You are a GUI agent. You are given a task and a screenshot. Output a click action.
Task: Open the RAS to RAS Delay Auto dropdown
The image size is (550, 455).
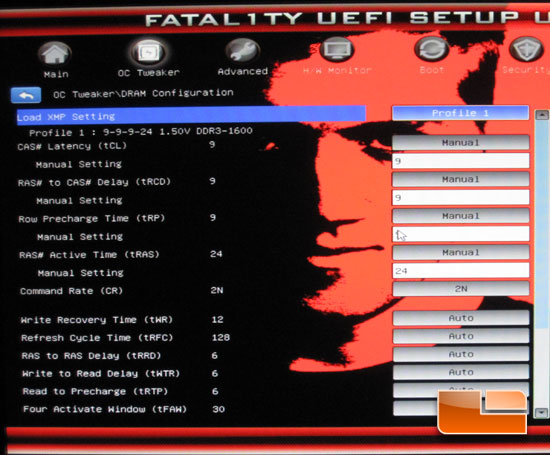click(461, 354)
